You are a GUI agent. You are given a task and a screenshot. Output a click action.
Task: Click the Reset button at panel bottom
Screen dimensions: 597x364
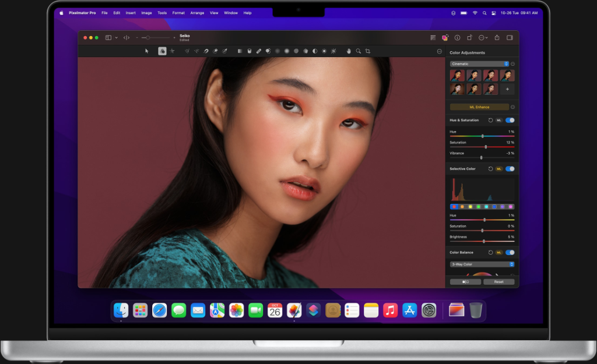coord(499,281)
